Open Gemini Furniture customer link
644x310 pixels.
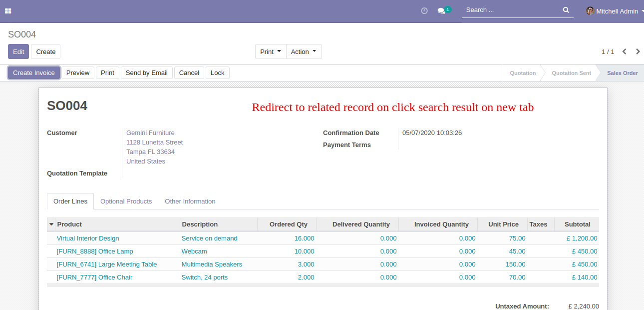[150, 132]
